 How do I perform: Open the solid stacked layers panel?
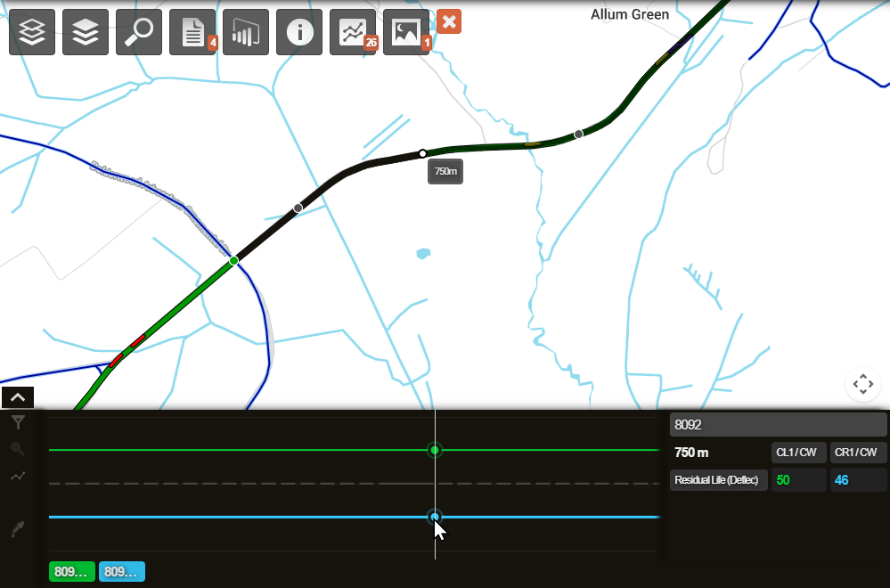(x=86, y=32)
